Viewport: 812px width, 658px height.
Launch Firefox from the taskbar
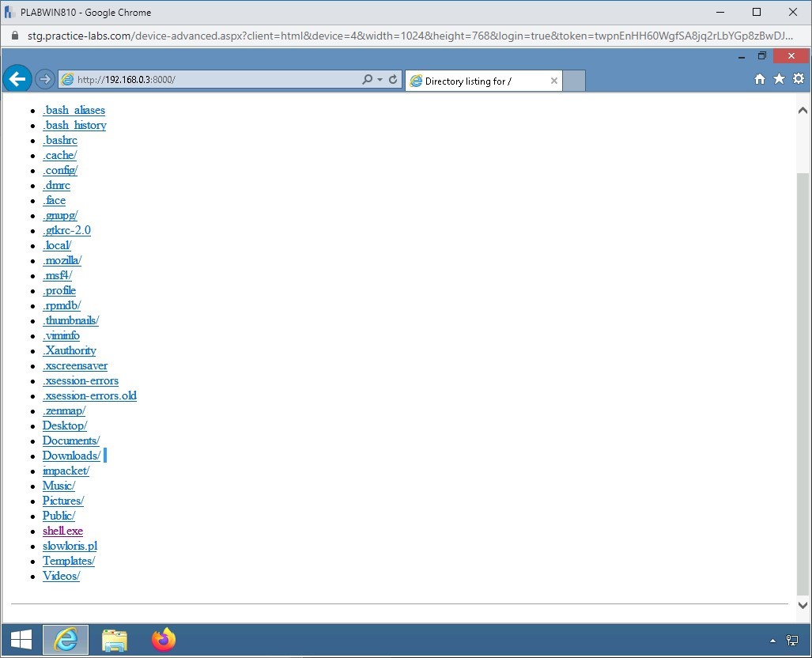(x=164, y=640)
